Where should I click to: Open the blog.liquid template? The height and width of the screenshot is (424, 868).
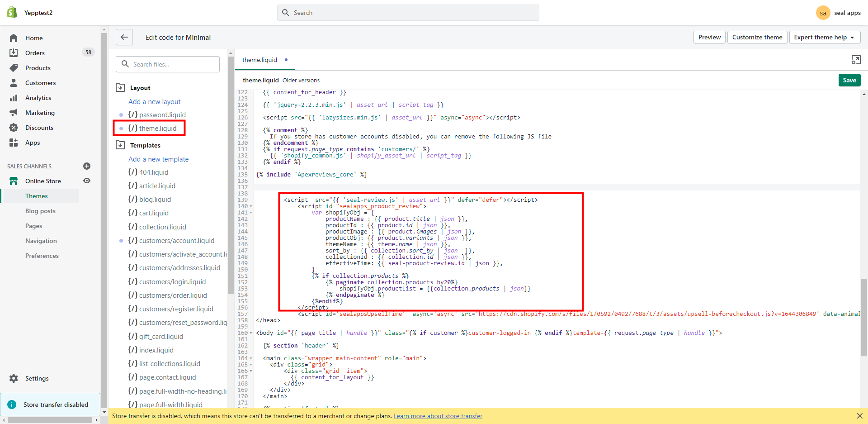click(x=150, y=200)
